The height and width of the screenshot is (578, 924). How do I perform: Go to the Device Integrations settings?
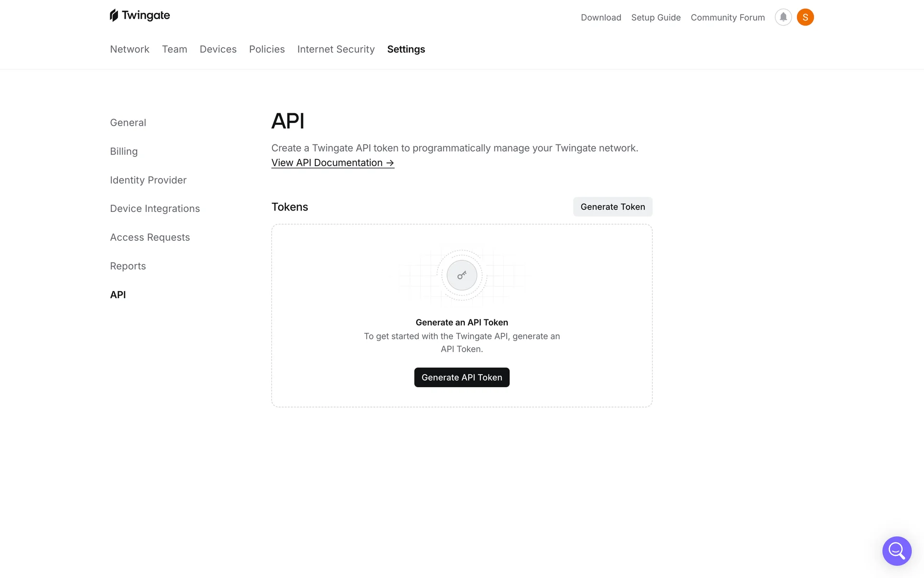click(154, 209)
